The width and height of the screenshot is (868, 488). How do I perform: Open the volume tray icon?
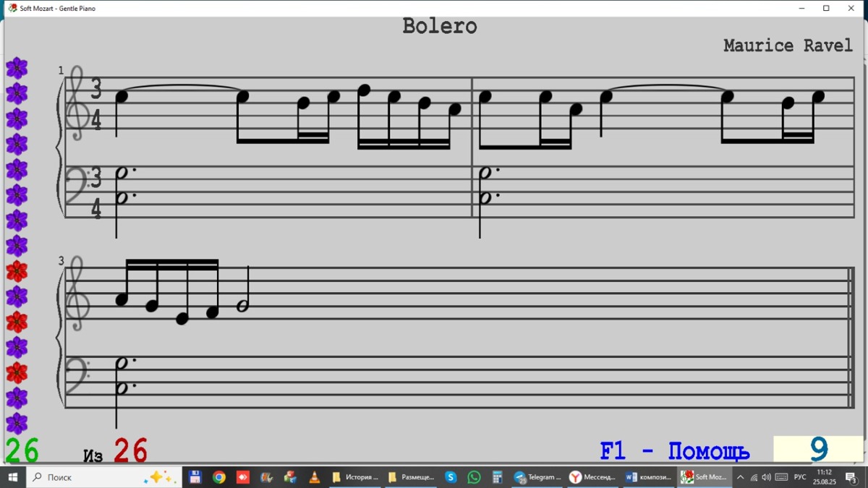[767, 477]
